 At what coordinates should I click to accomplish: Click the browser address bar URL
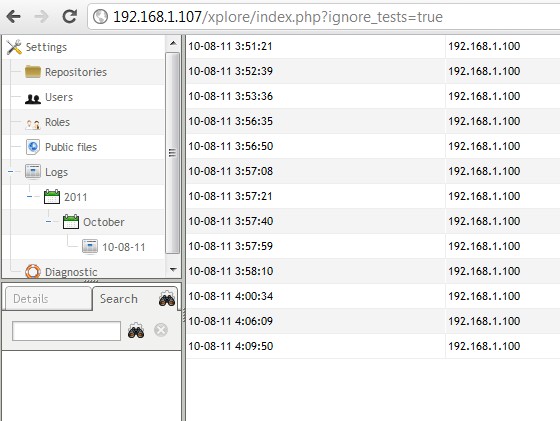click(278, 17)
